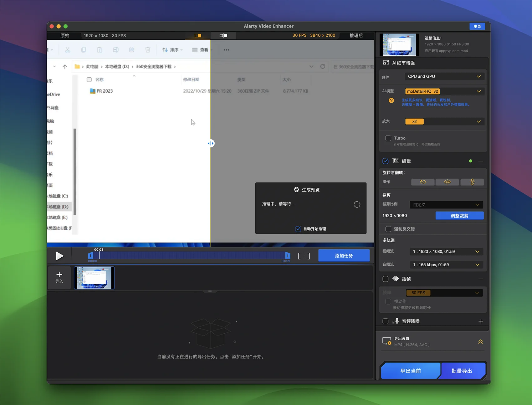Open the crop ratio dropdown
The image size is (532, 405).
point(446,204)
